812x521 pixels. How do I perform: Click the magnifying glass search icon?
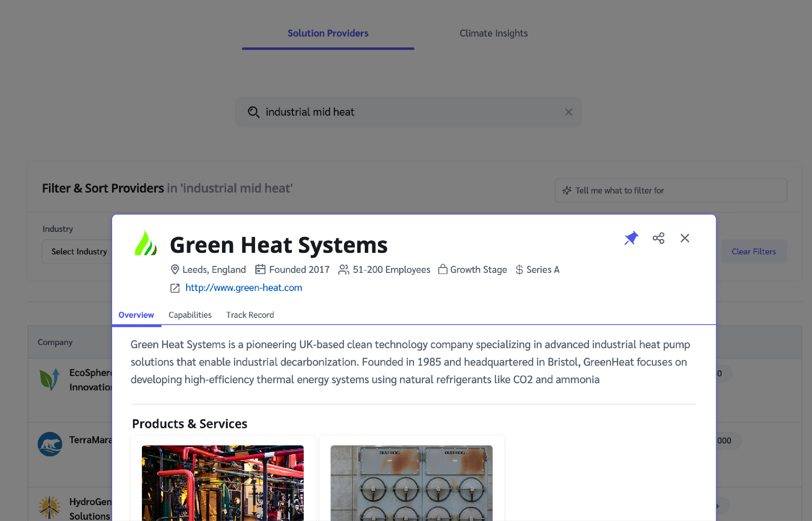tap(254, 112)
